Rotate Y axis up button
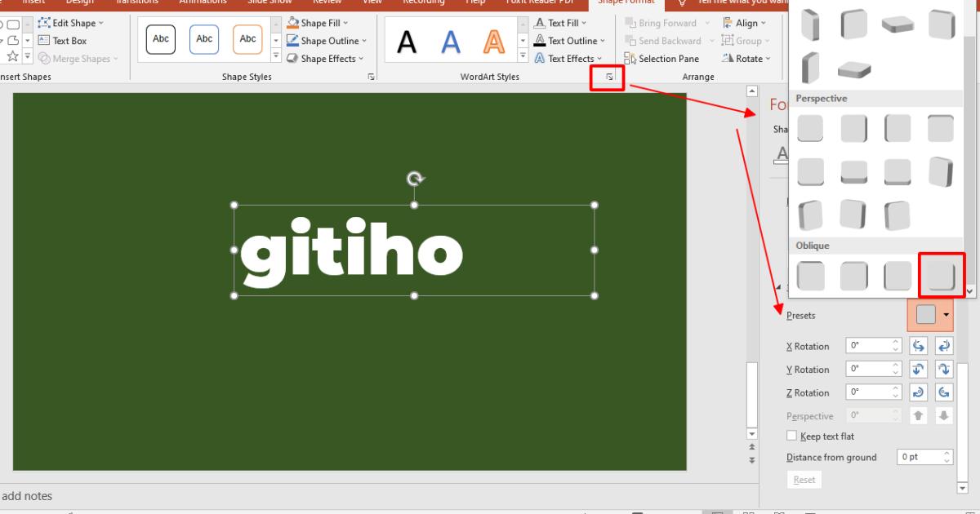The width and height of the screenshot is (980, 514). [918, 369]
